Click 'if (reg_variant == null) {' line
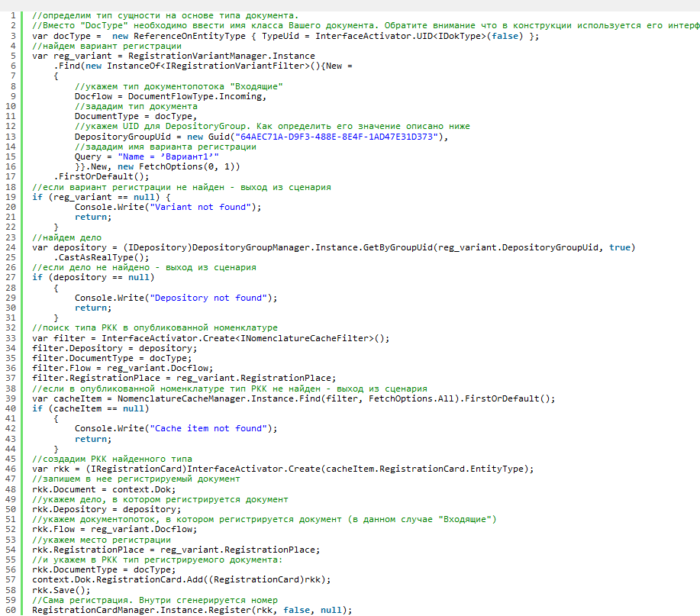700x616 pixels. coord(102,197)
